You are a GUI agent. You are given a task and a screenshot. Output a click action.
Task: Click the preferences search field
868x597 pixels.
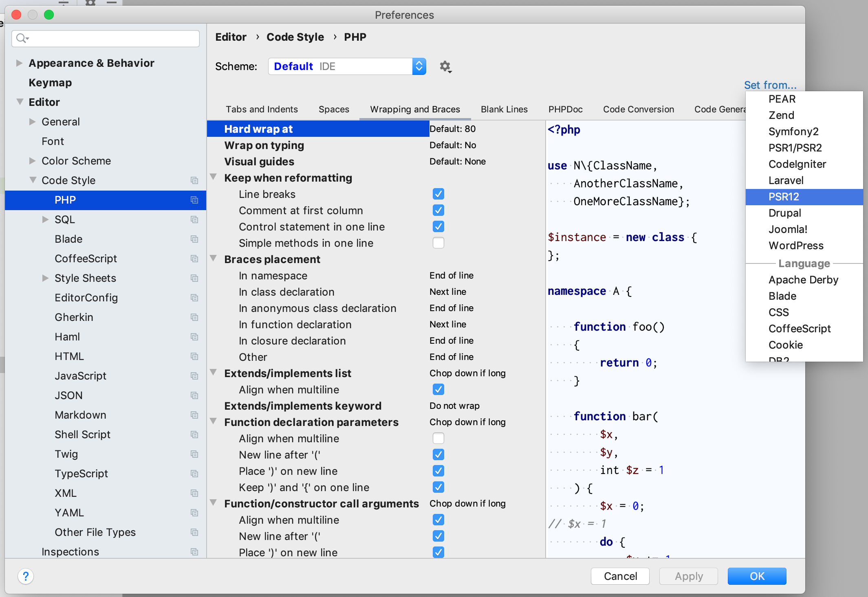(106, 38)
